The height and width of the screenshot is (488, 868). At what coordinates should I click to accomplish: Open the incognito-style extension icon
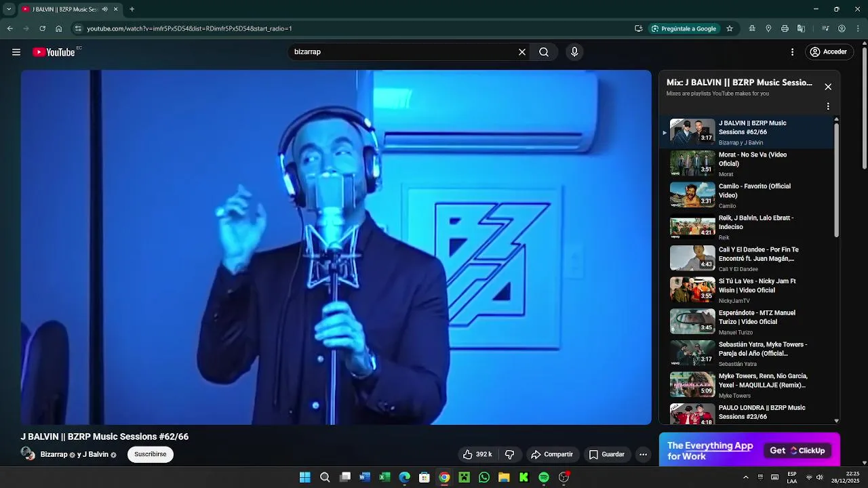coord(752,28)
